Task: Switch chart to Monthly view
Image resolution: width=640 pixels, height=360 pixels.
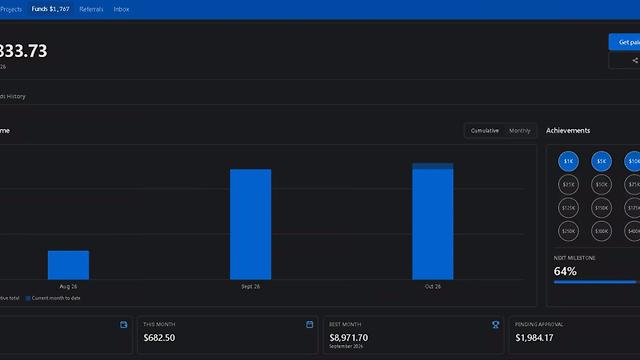Action: point(519,131)
